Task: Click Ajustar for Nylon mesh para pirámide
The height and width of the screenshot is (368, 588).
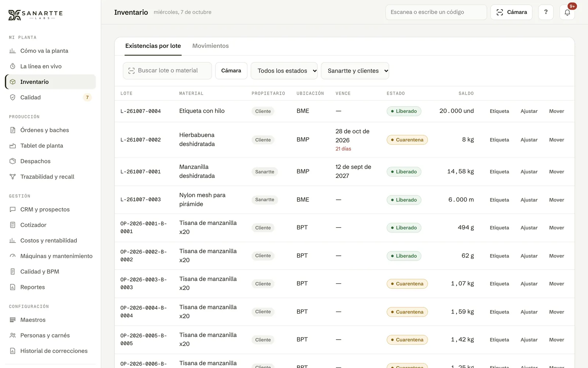Action: (x=529, y=200)
